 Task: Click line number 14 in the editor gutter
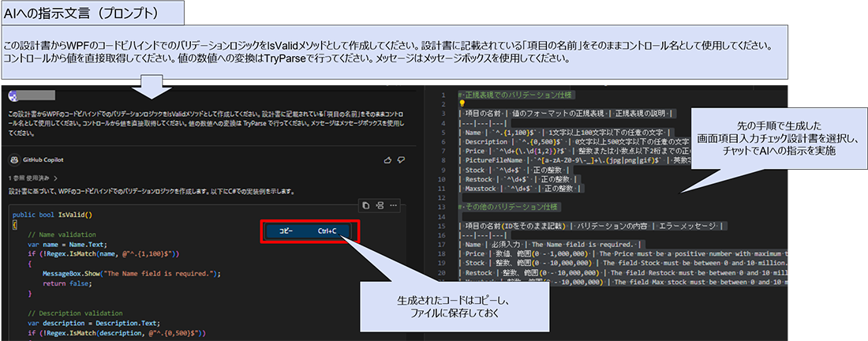click(x=441, y=217)
